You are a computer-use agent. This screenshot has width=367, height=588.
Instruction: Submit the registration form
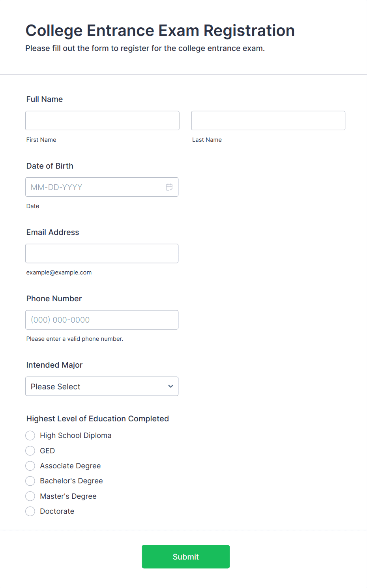[185, 556]
